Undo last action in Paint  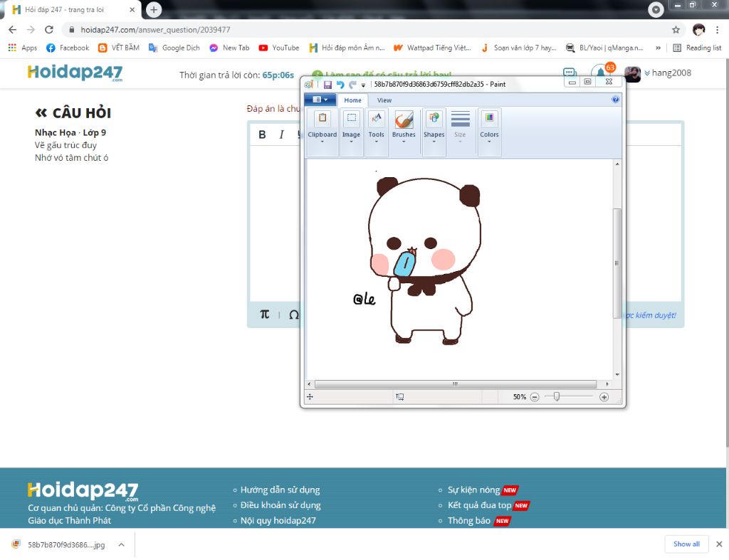pyautogui.click(x=340, y=85)
